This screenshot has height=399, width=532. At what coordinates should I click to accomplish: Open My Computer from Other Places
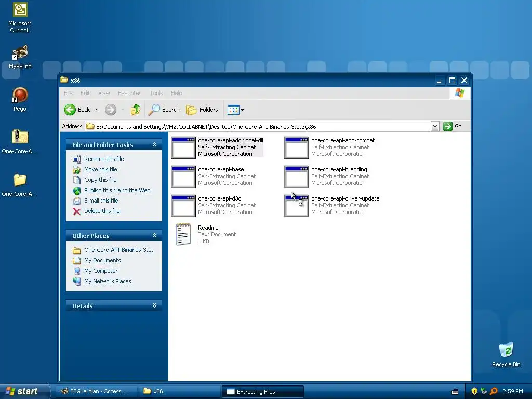(101, 271)
